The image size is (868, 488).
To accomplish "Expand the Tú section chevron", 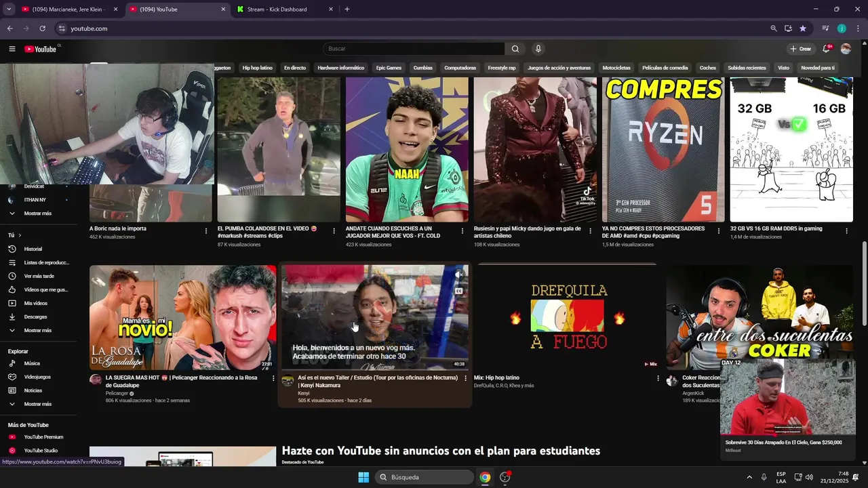I will tap(20, 235).
